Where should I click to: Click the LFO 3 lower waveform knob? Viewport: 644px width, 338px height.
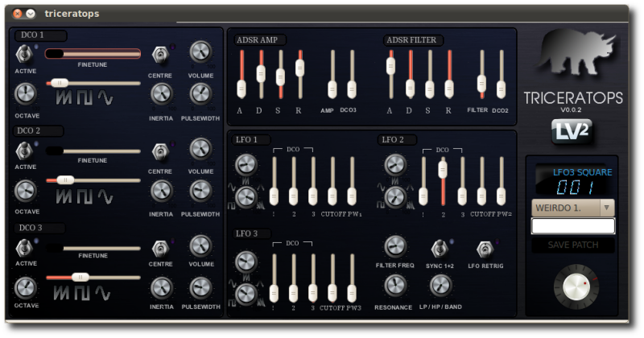[246, 295]
